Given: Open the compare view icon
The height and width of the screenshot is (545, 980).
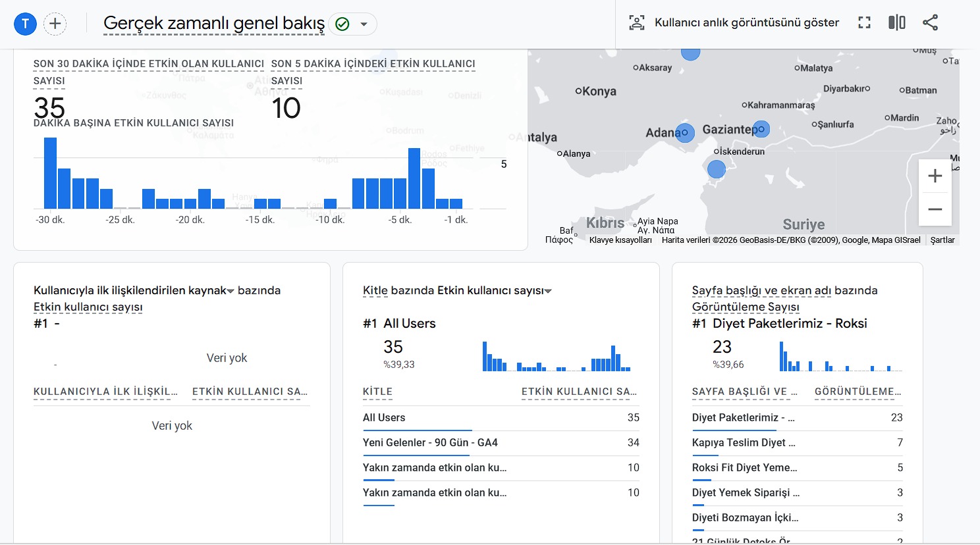Looking at the screenshot, I should [896, 22].
